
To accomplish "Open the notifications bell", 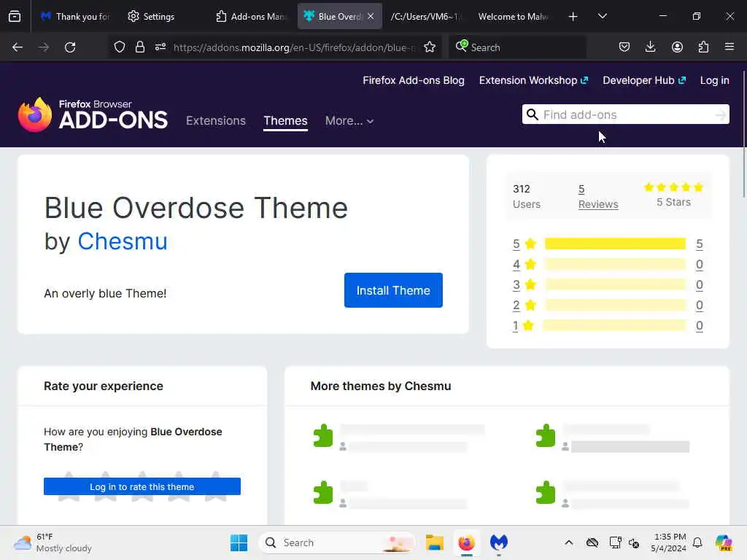I will tap(697, 542).
